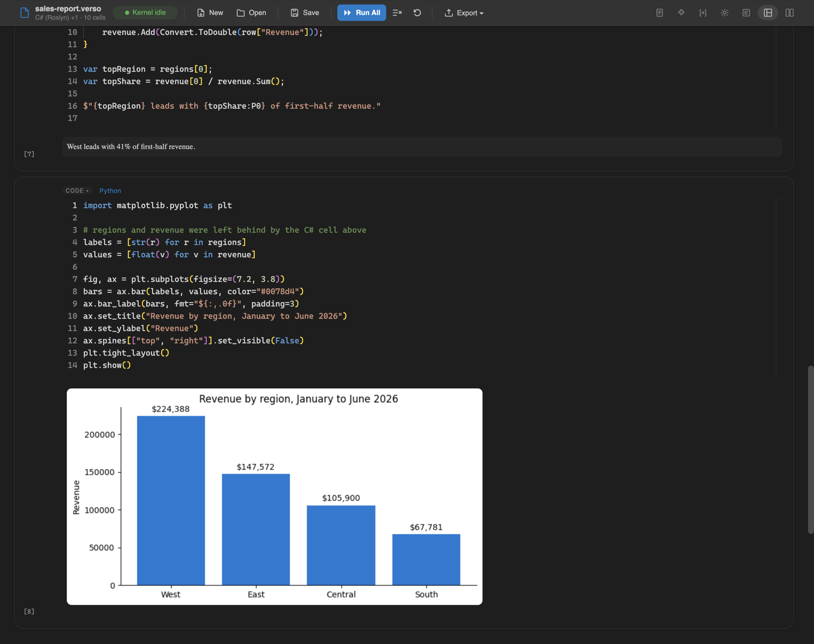The height and width of the screenshot is (644, 814).
Task: Click execution count [8] label
Action: [x=29, y=611]
